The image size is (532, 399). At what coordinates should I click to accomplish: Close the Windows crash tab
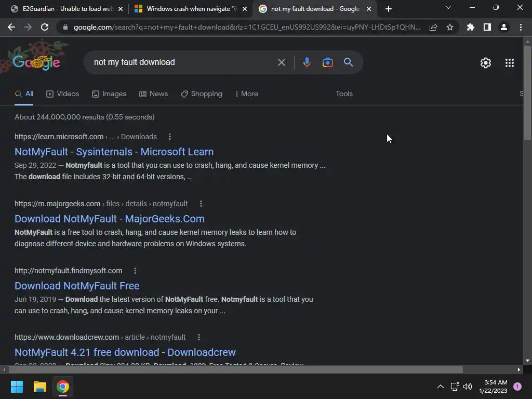coord(245,9)
